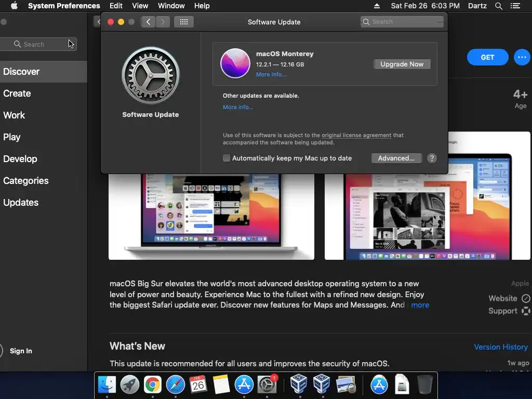The image size is (532, 399).
Task: Focus the App Store sidebar search field
Action: tap(38, 44)
